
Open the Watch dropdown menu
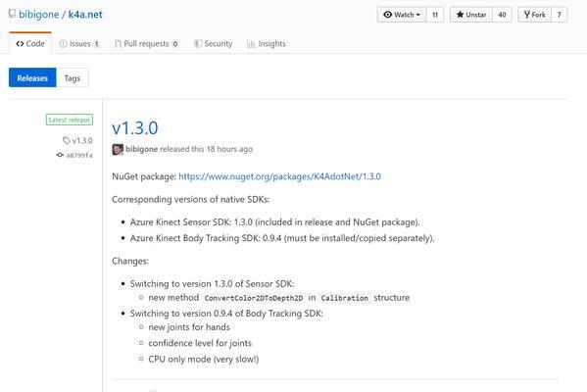(402, 15)
